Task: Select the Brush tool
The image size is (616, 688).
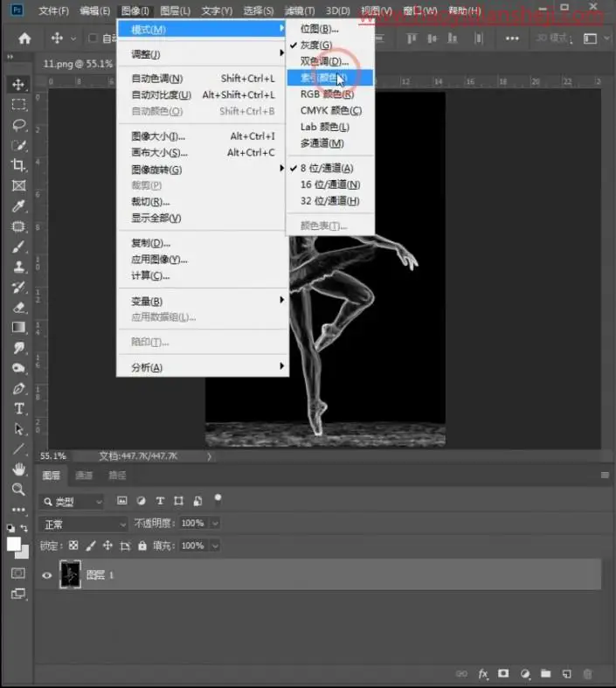Action: [x=18, y=247]
